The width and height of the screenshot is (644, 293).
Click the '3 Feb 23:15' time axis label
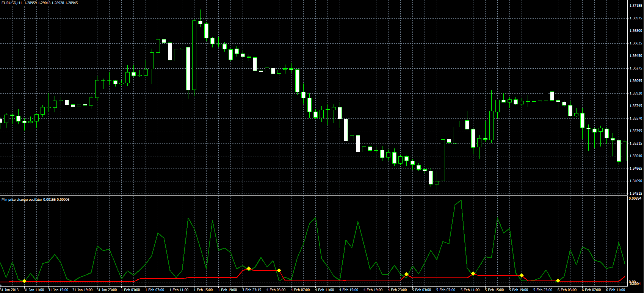pyautogui.click(x=252, y=290)
